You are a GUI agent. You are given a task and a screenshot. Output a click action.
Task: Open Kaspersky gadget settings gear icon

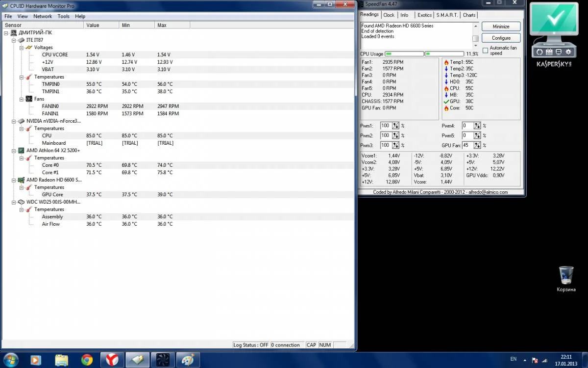coord(568,52)
